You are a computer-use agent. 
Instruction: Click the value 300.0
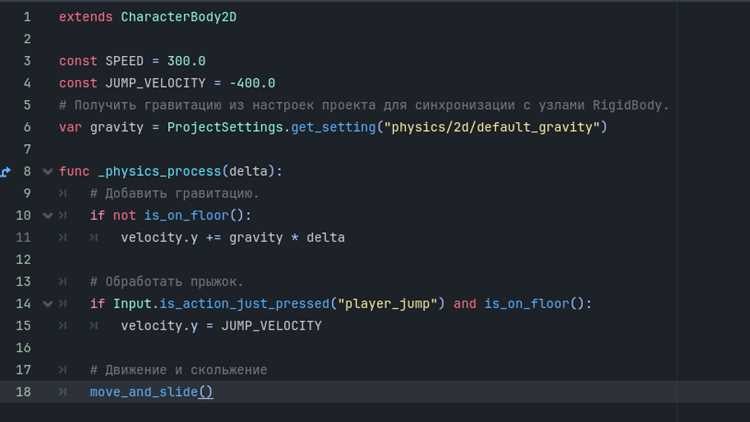[x=186, y=61]
